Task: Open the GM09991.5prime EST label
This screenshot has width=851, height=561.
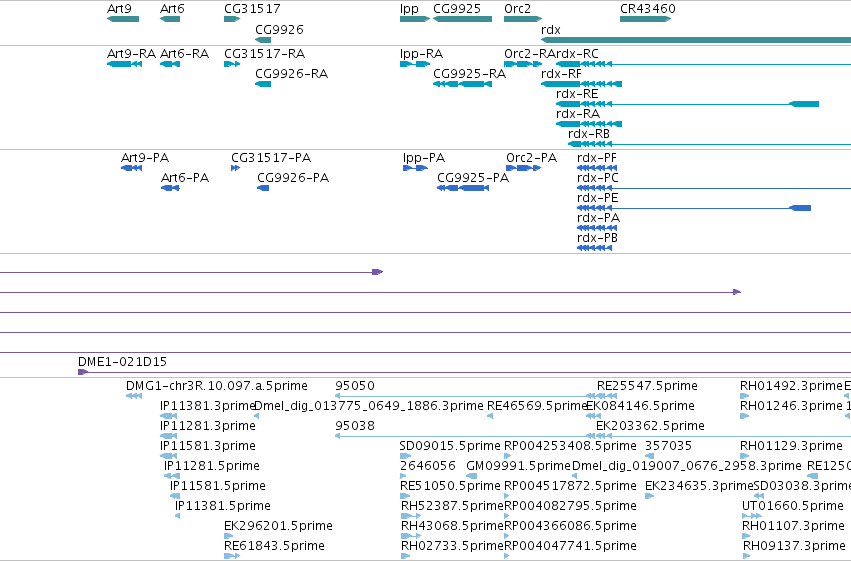Action: pos(518,466)
